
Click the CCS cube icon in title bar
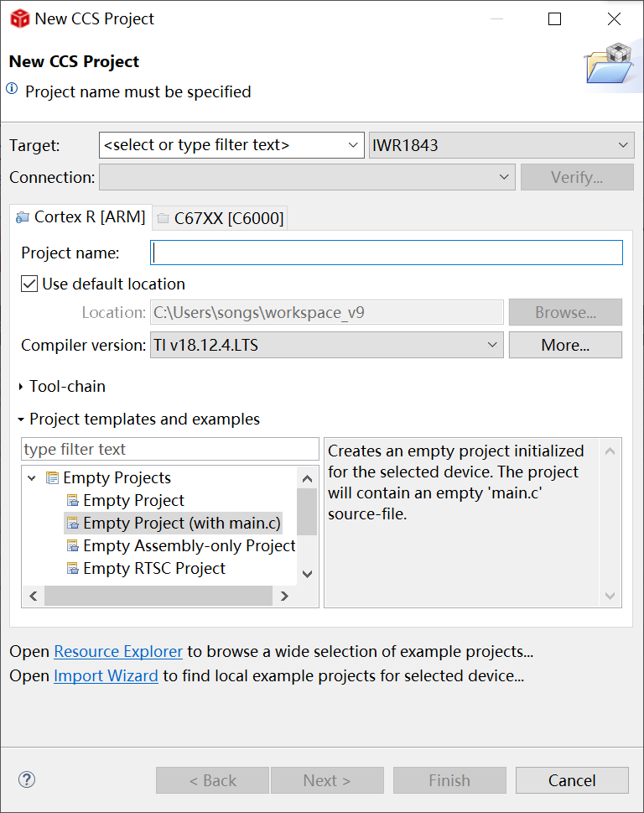19,18
